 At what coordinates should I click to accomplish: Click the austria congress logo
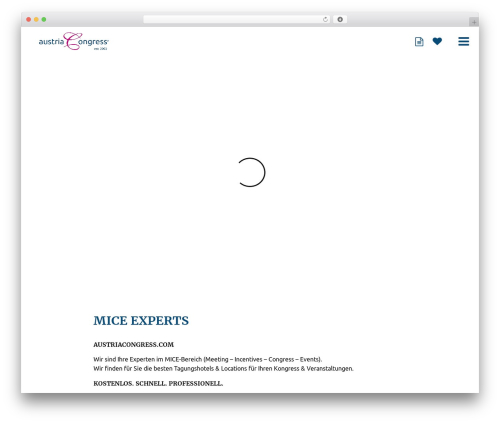tap(74, 41)
